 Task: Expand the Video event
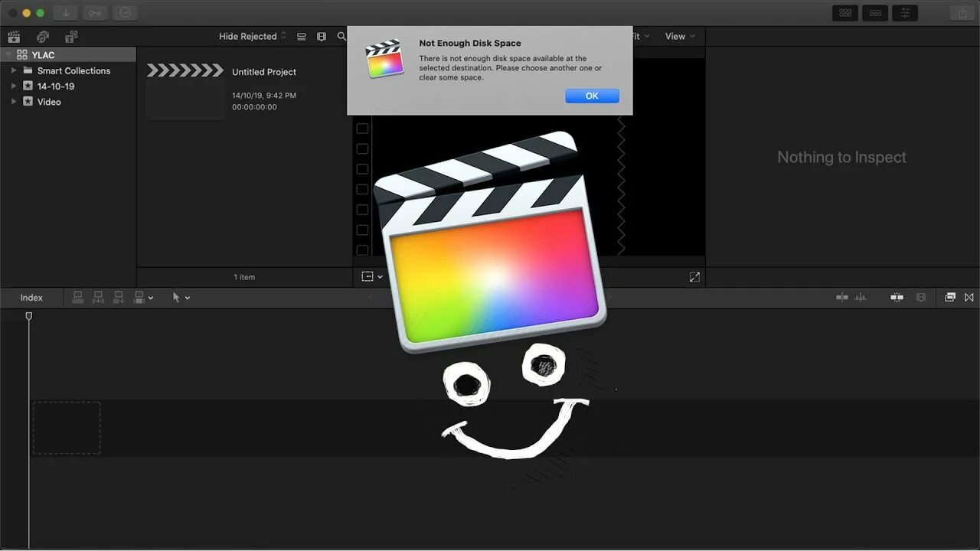14,101
